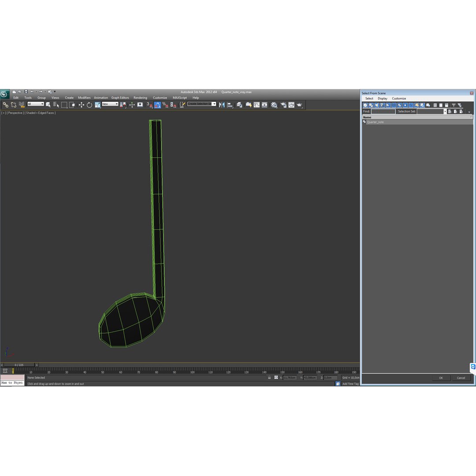The height and width of the screenshot is (476, 476).
Task: Click the Perspective viewport label
Action: tap(15, 113)
